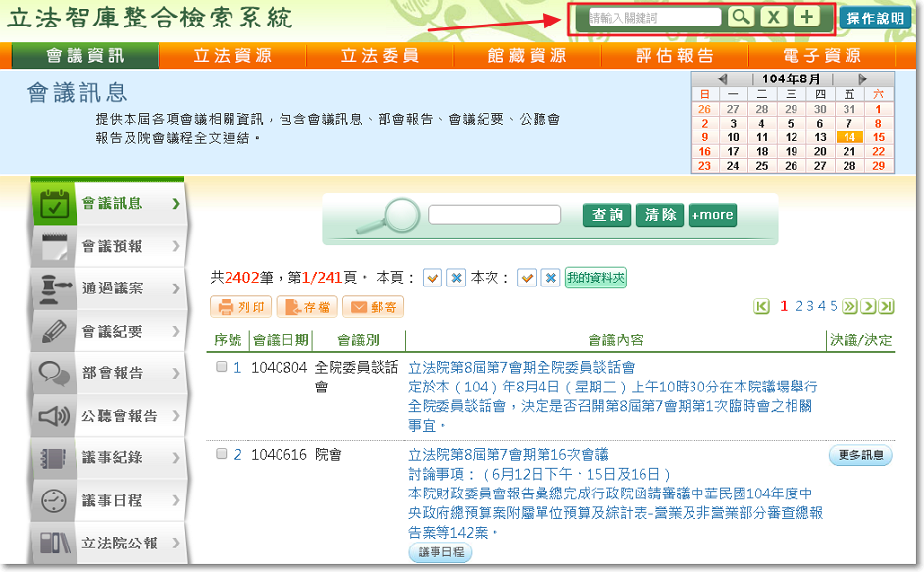Select all on this page (本頁 checkmark)
924x572 pixels.
(432, 278)
